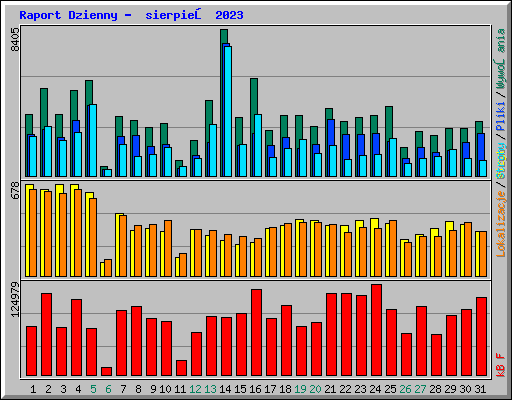This screenshot has width=512, height=400.
Task: Select the red kB bar for day 16
Action: tap(256, 332)
